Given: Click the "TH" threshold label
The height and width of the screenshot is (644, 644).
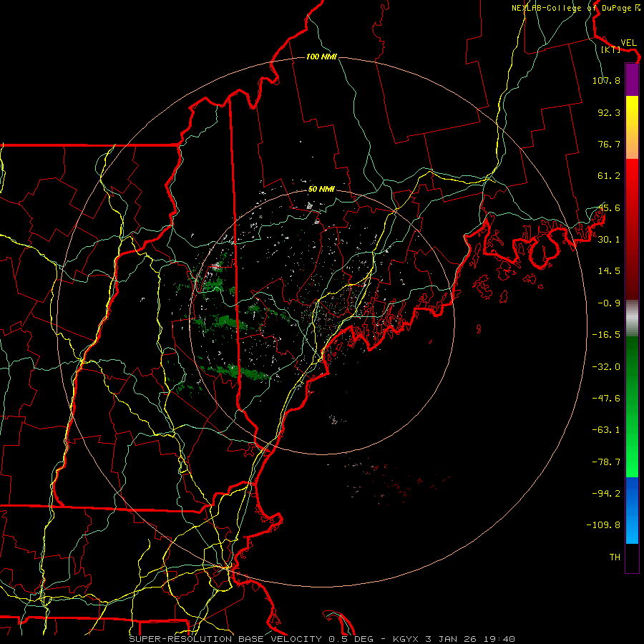Looking at the screenshot, I should [x=615, y=557].
